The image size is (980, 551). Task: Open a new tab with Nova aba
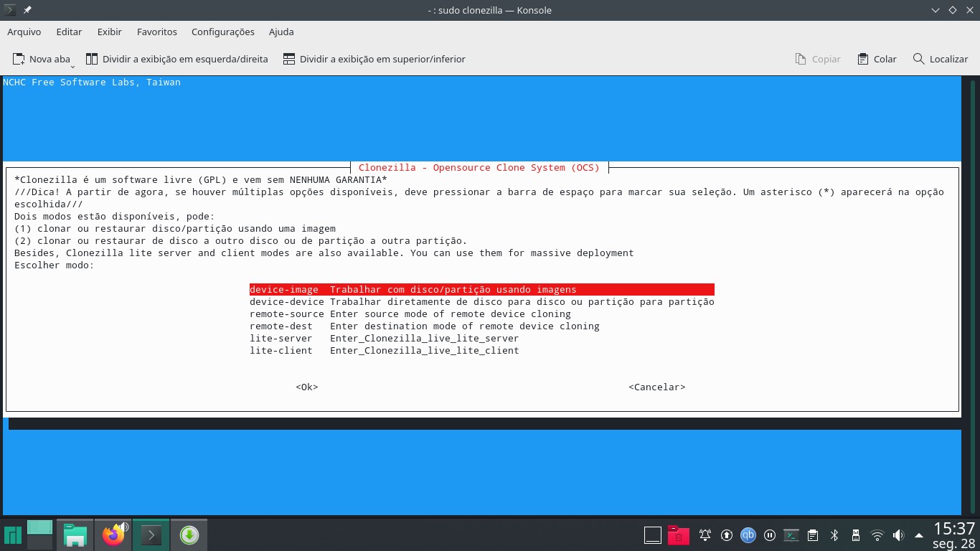(42, 59)
